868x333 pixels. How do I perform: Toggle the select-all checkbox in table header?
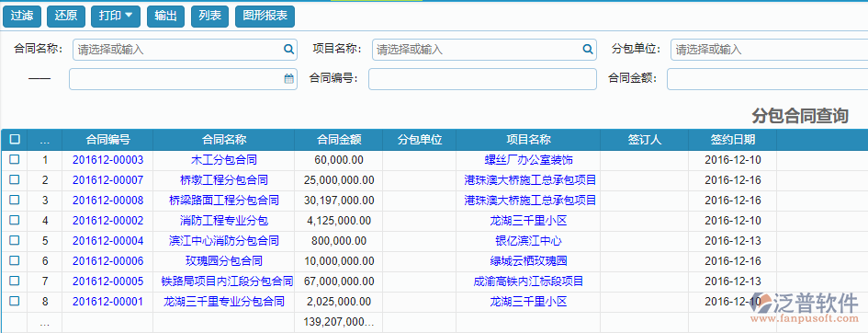pos(15,139)
